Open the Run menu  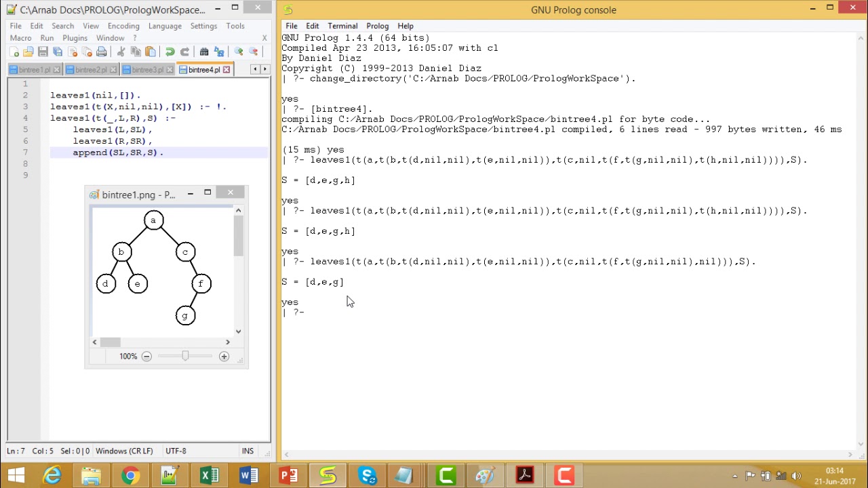coord(47,38)
